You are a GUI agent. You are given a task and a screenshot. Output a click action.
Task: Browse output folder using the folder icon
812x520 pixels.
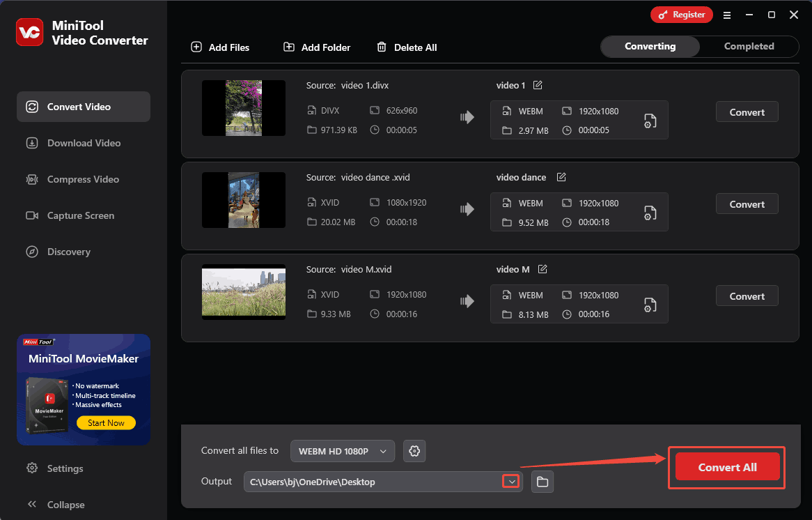[x=542, y=482]
